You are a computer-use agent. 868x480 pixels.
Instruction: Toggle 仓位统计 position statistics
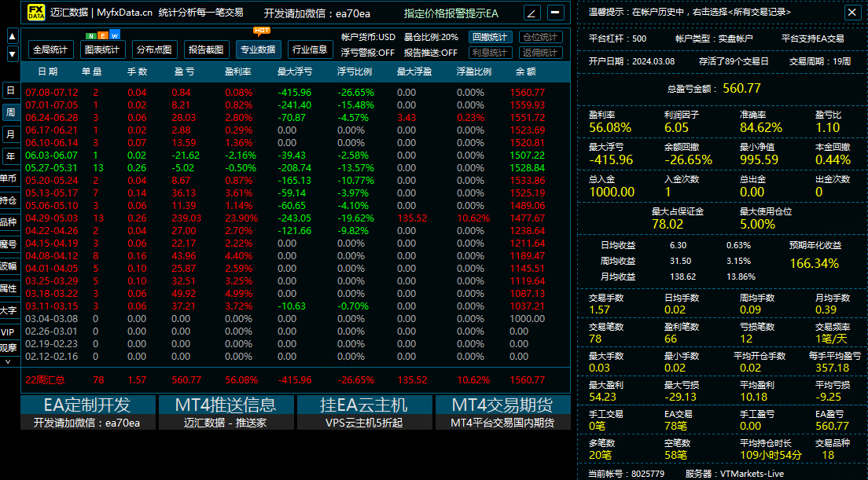tap(541, 37)
